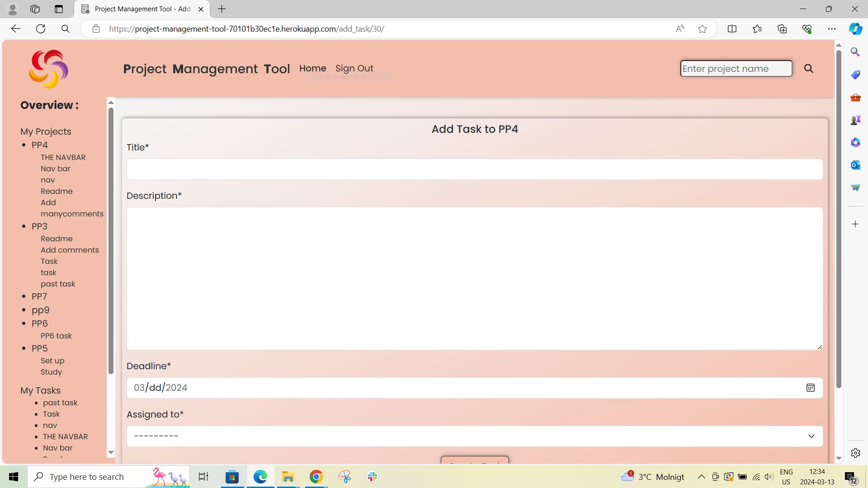Click the project search magnifier icon
Viewport: 868px width, 488px height.
coord(809,69)
